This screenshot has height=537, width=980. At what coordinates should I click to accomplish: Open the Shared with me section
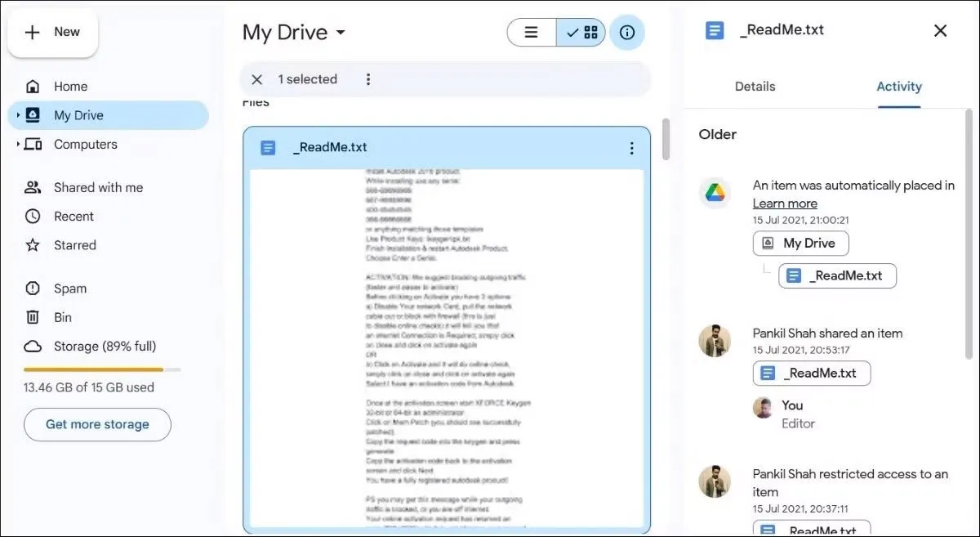click(x=98, y=188)
